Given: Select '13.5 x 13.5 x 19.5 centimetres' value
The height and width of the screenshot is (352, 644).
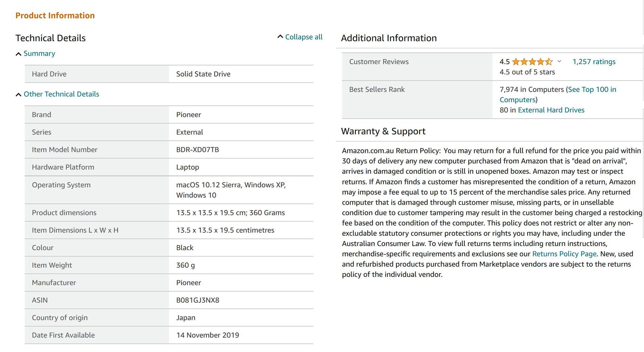Looking at the screenshot, I should (225, 230).
